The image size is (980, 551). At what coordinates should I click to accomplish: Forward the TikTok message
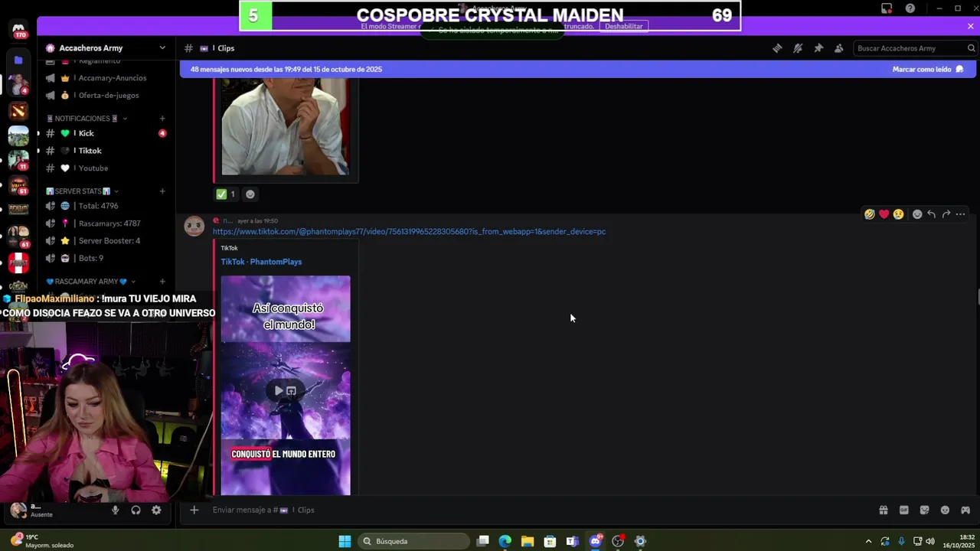click(x=946, y=214)
